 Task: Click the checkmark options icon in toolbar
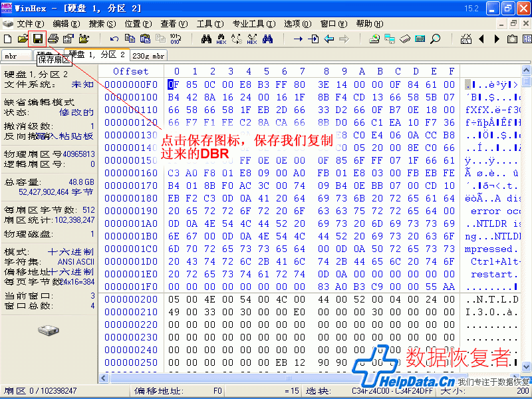[x=466, y=39]
